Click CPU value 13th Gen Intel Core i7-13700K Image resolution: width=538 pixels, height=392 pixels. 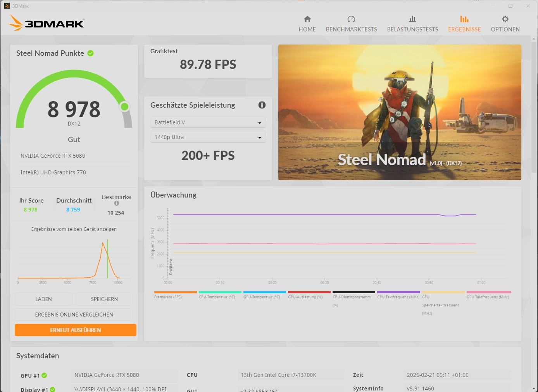[x=291, y=375]
